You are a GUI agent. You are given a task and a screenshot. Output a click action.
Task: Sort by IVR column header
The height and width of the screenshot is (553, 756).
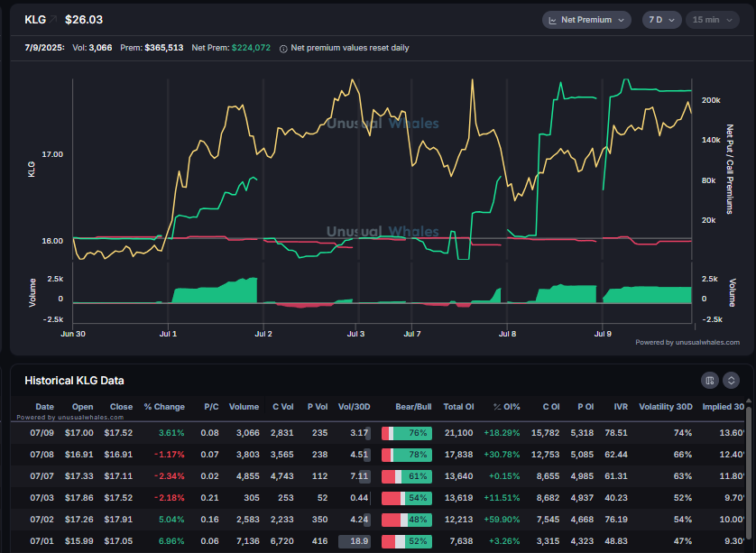click(x=621, y=407)
